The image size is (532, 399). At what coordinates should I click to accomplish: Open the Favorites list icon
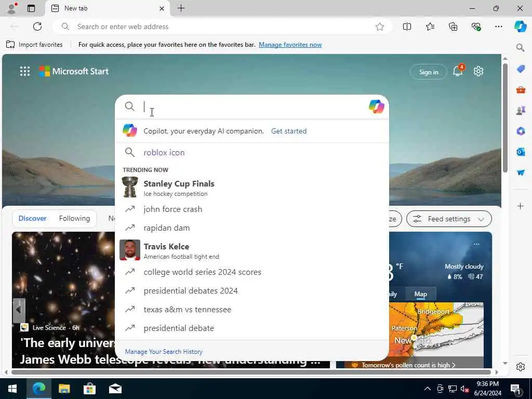pyautogui.click(x=430, y=26)
